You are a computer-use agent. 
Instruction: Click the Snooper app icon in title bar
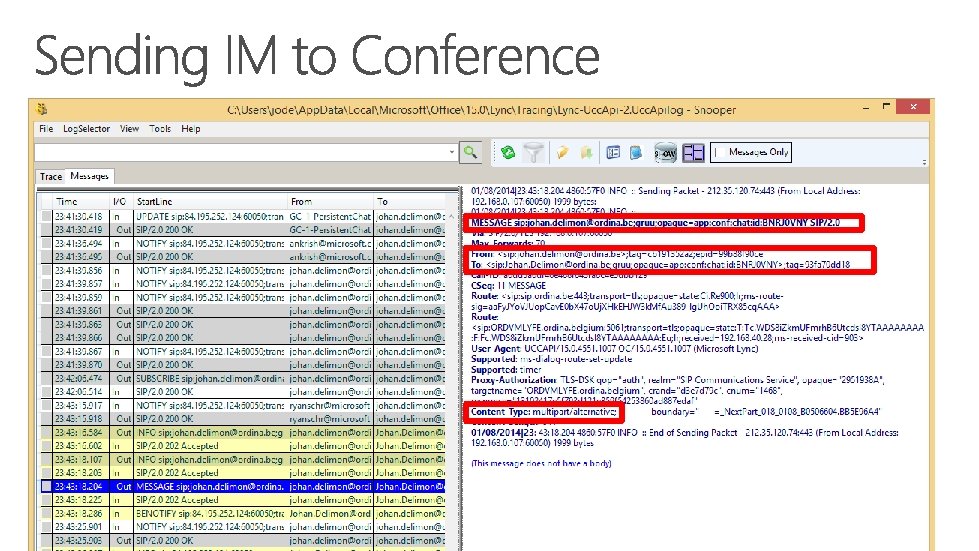(42, 109)
